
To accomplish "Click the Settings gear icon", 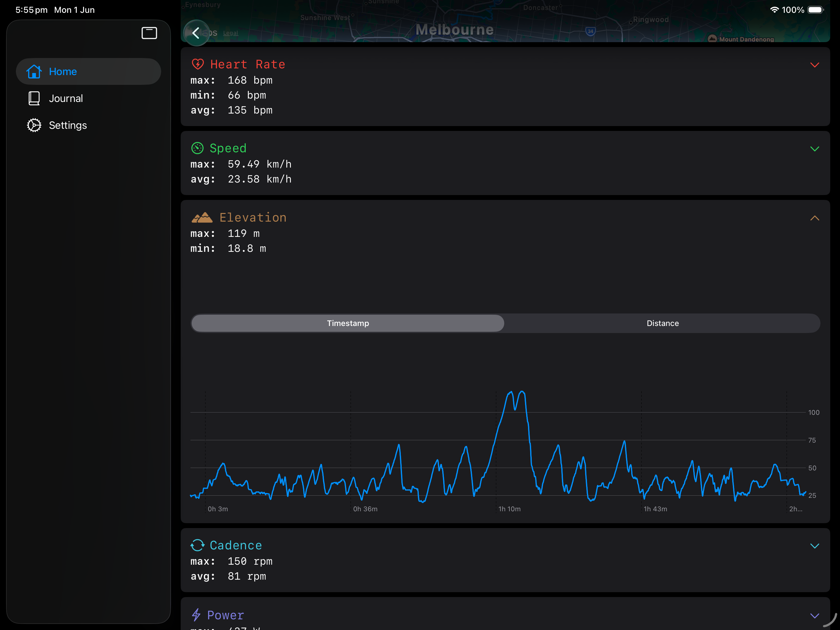I will click(x=34, y=125).
